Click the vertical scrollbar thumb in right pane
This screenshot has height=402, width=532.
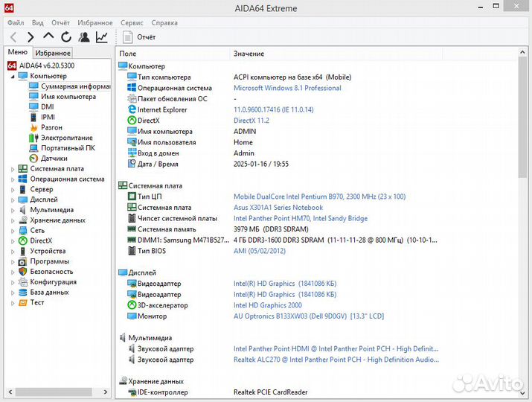pos(522,117)
